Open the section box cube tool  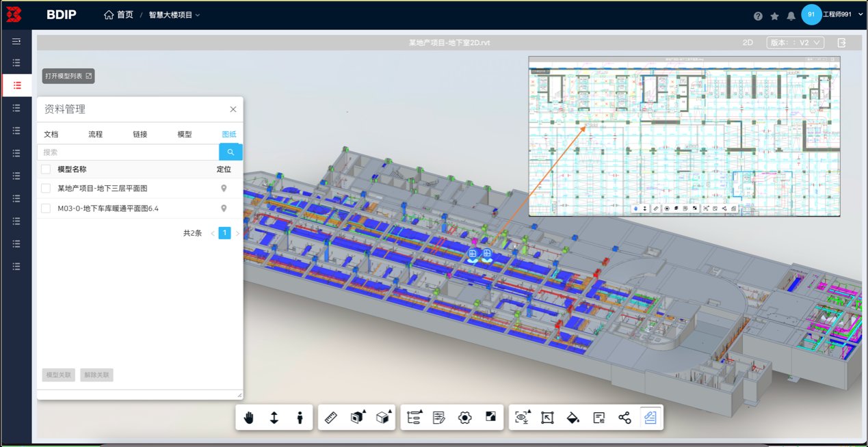click(357, 418)
